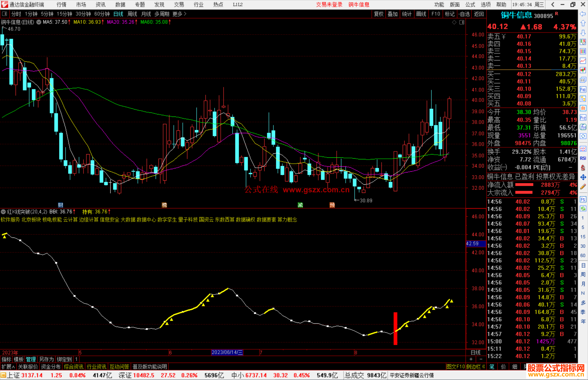
Task: Open the f(x) formula icon in sidebar
Action: [583, 127]
